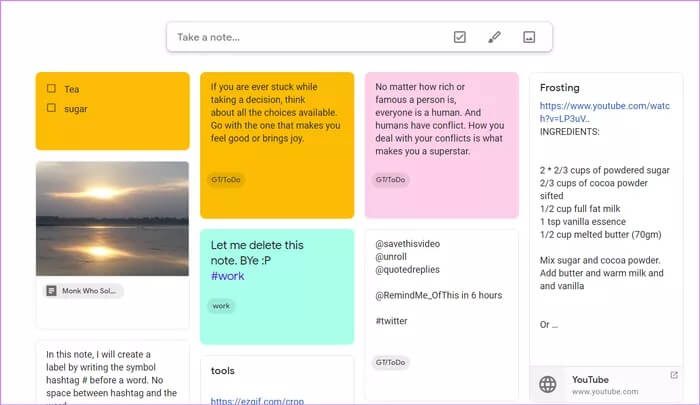700x405 pixels.
Task: Click the document icon beside Monk Who Sol...
Action: tap(51, 291)
